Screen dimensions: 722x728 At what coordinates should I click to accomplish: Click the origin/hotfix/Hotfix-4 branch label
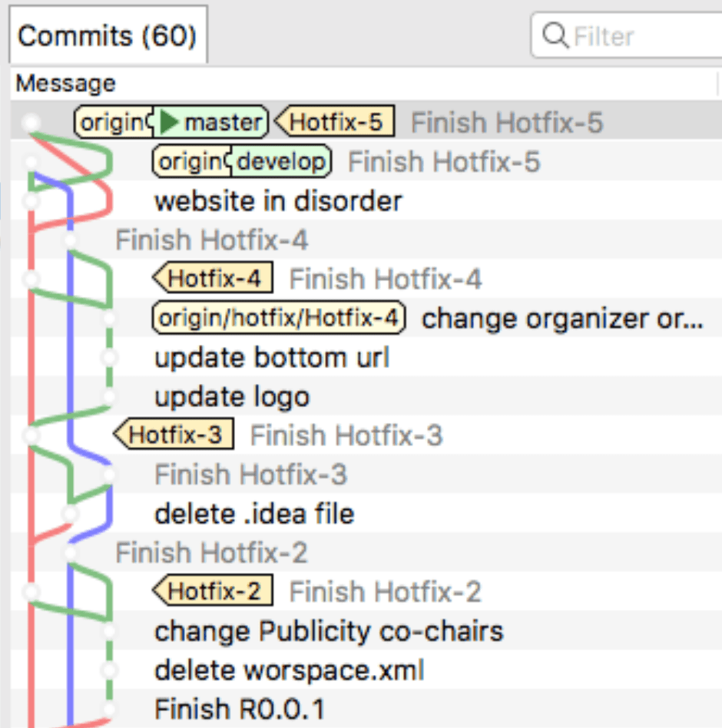tap(278, 318)
